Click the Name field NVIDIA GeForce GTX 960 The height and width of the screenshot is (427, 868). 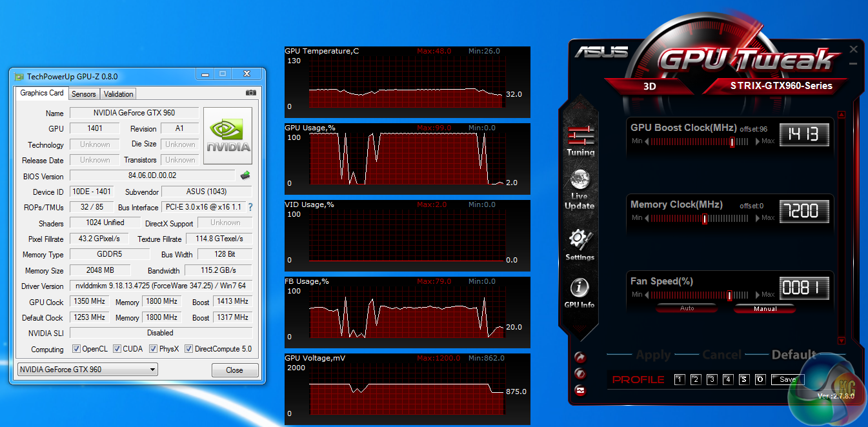(x=134, y=113)
